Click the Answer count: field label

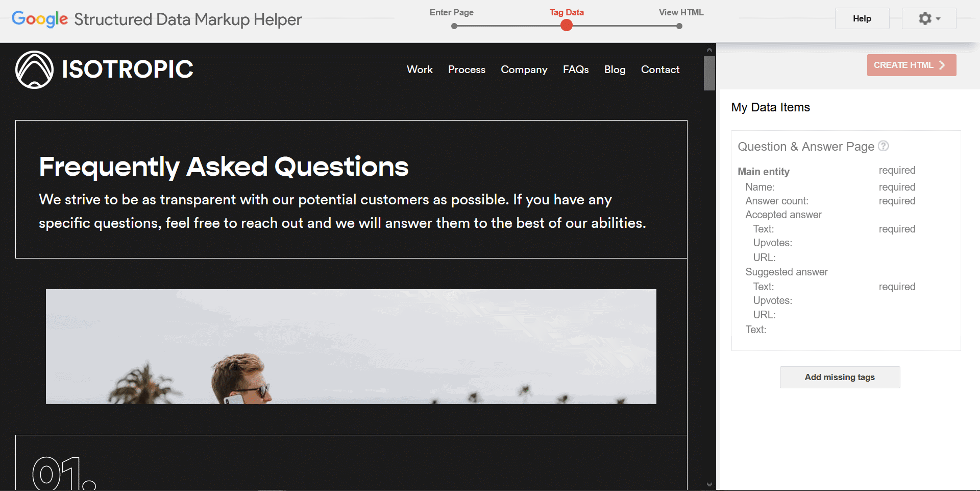click(777, 201)
